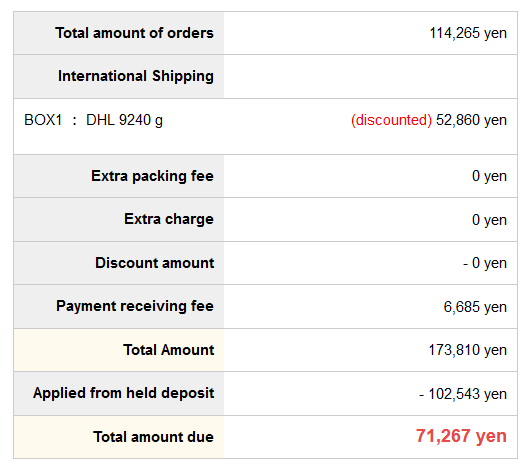The height and width of the screenshot is (470, 530).
Task: Select the 52,860 yen shipping cost
Action: [x=472, y=120]
